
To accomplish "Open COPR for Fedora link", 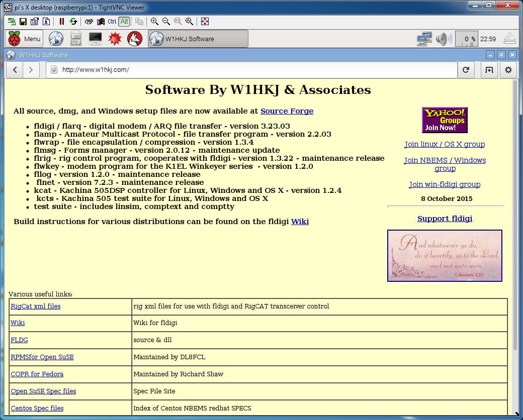I will (37, 374).
